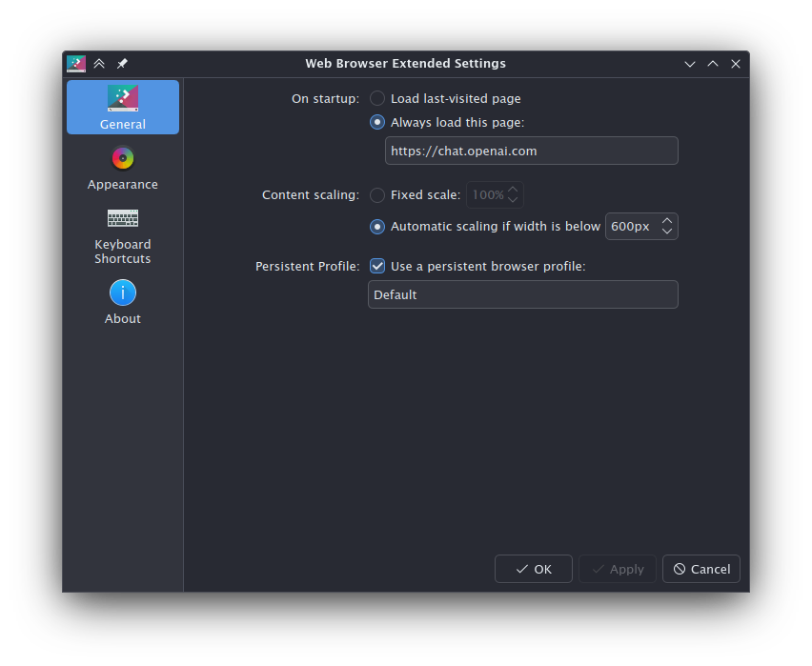The height and width of the screenshot is (666, 812).
Task: Select Automatic scaling if width is below
Action: tap(485, 227)
